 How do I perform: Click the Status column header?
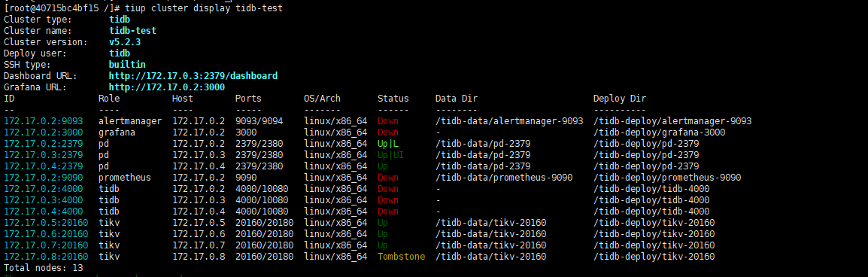393,99
